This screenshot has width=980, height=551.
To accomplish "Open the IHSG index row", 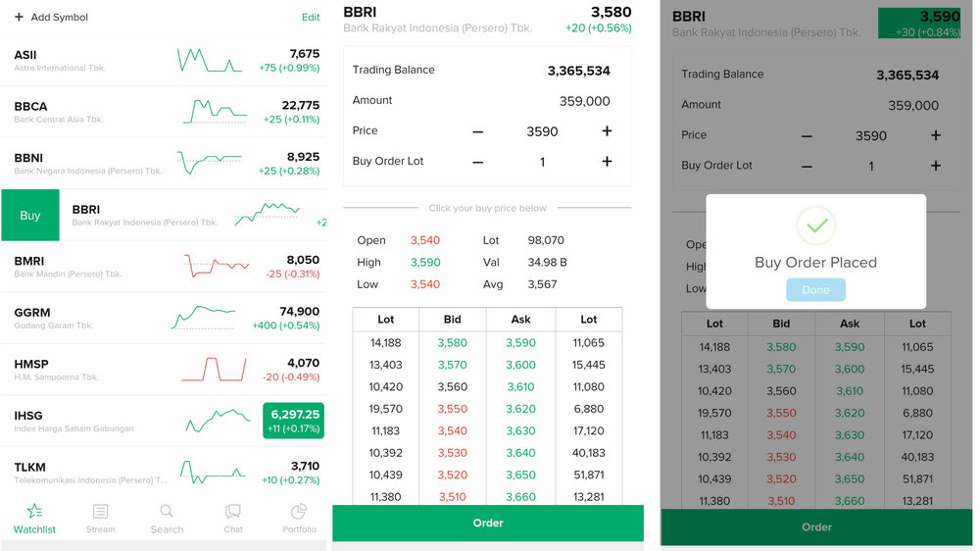I will coord(164,421).
